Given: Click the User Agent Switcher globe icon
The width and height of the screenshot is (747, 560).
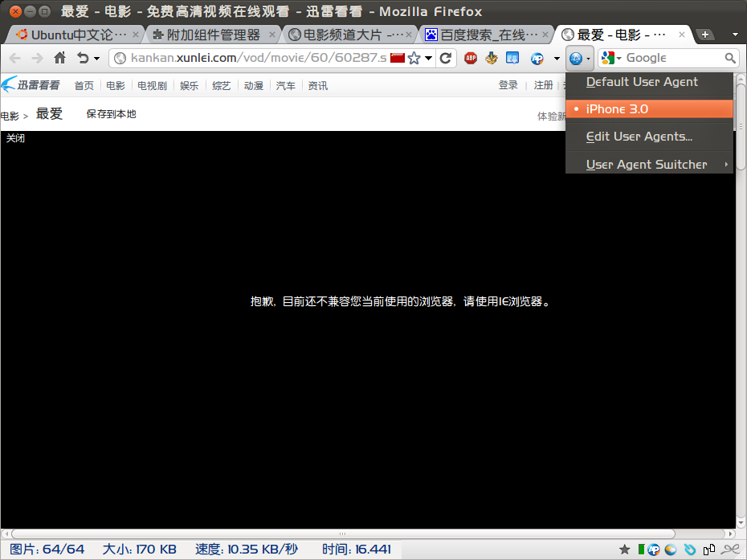Looking at the screenshot, I should [575, 59].
